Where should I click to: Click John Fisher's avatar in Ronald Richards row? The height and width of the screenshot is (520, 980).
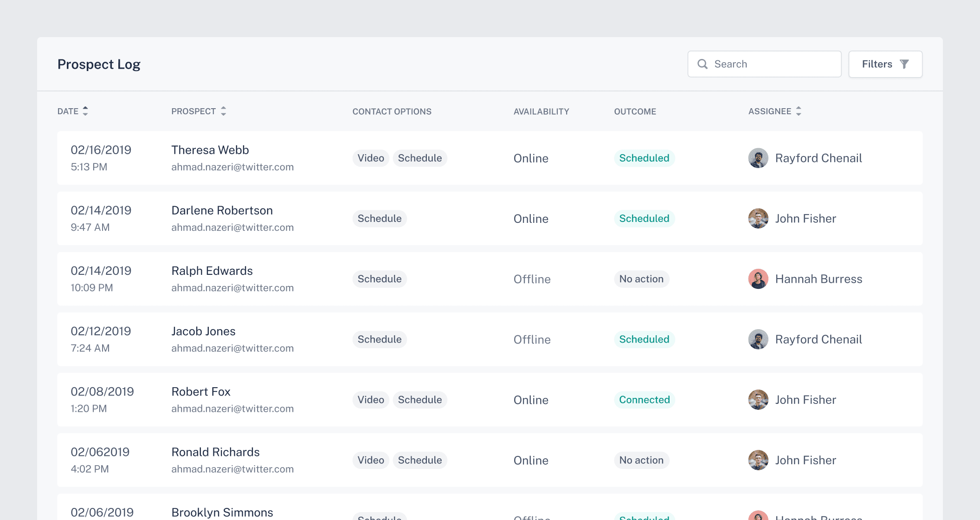pos(758,460)
